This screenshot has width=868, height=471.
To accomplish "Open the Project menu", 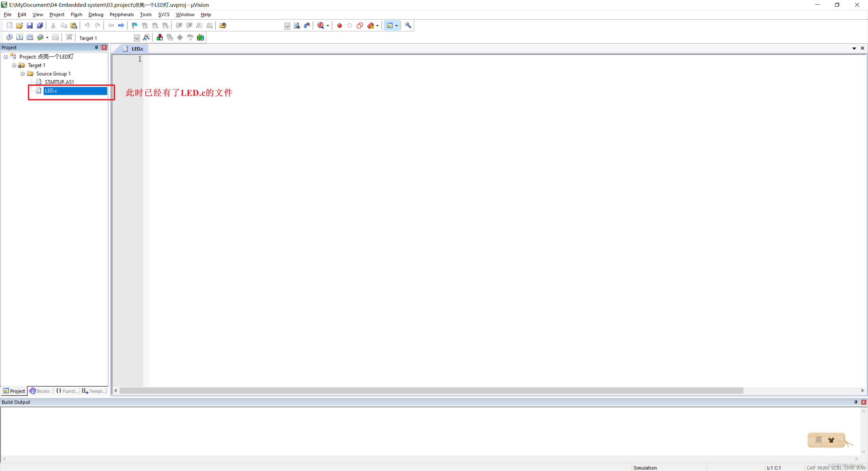I will coord(57,15).
